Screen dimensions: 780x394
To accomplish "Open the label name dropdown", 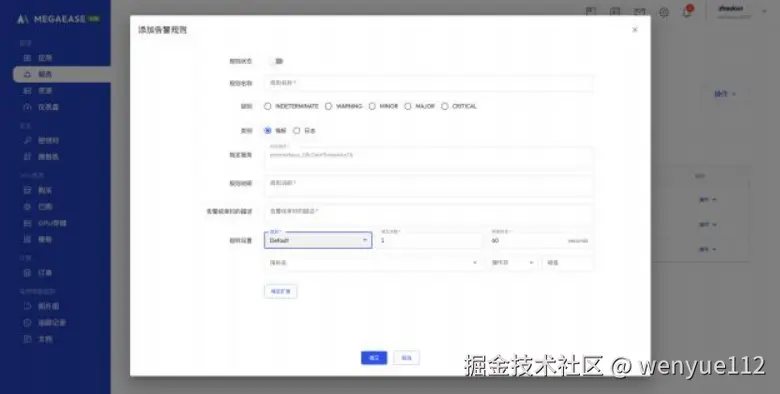I will click(373, 263).
